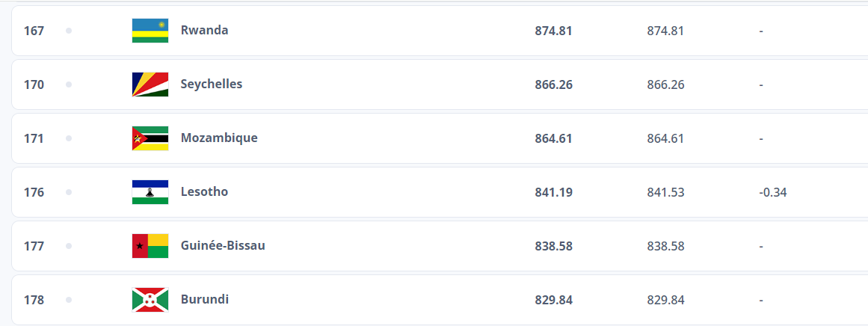Screen dimensions: 868x326
Task: Click Lesotho's -0.34 points change value
Action: click(x=772, y=192)
